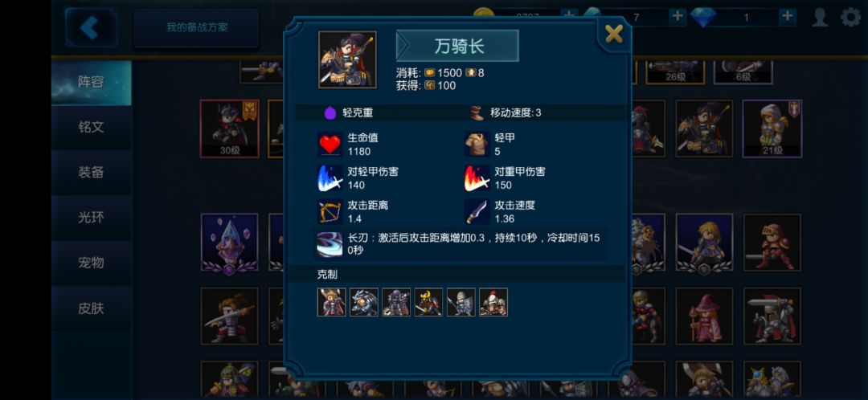Select the 万骑长 portrait in popup
The width and height of the screenshot is (868, 400).
pyautogui.click(x=347, y=59)
